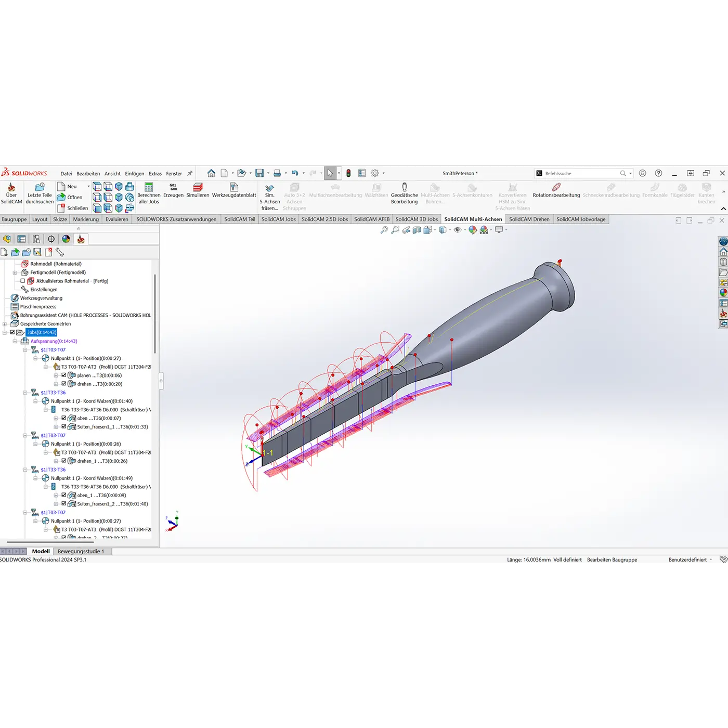The image size is (728, 728).
Task: Choose Geodätische Bearbeitung operation
Action: pos(404,193)
